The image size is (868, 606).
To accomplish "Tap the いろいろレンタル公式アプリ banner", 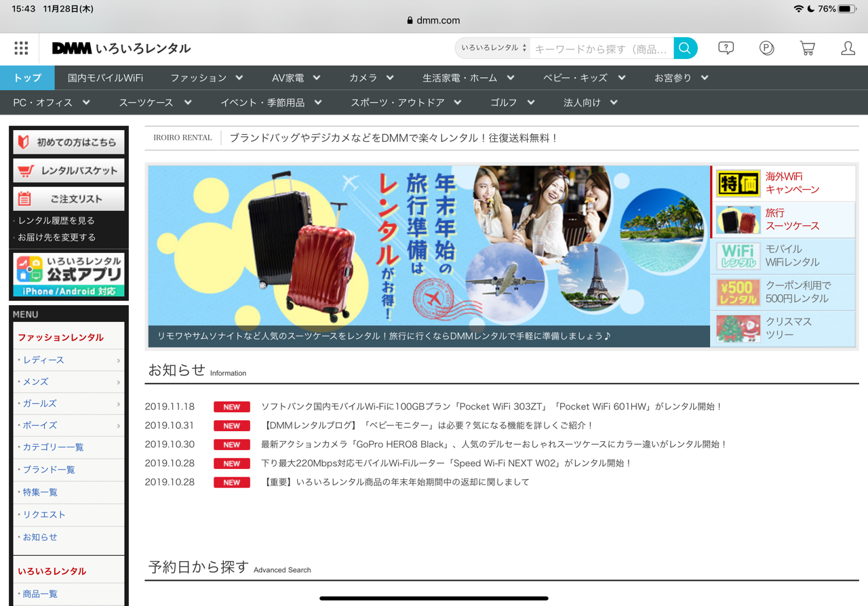I will tap(68, 275).
